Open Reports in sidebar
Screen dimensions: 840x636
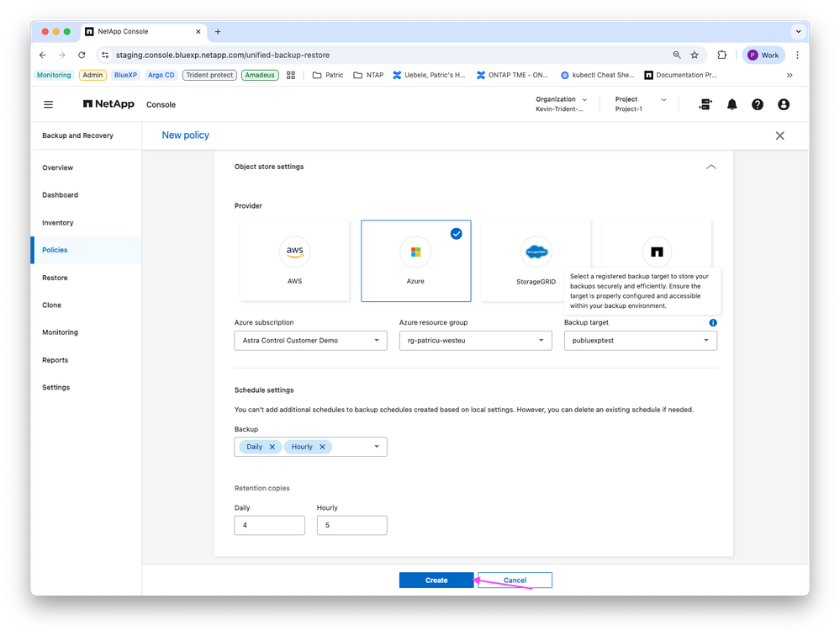pyautogui.click(x=55, y=360)
